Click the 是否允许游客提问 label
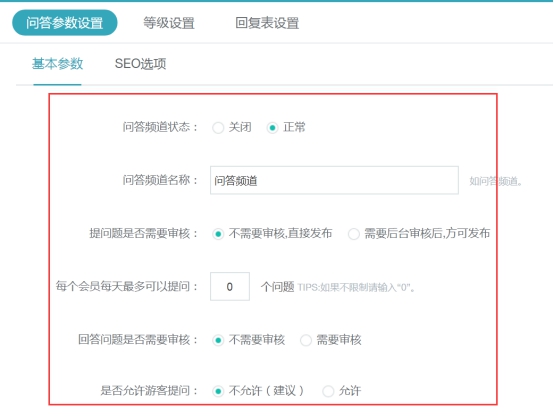554x416 pixels. [149, 391]
